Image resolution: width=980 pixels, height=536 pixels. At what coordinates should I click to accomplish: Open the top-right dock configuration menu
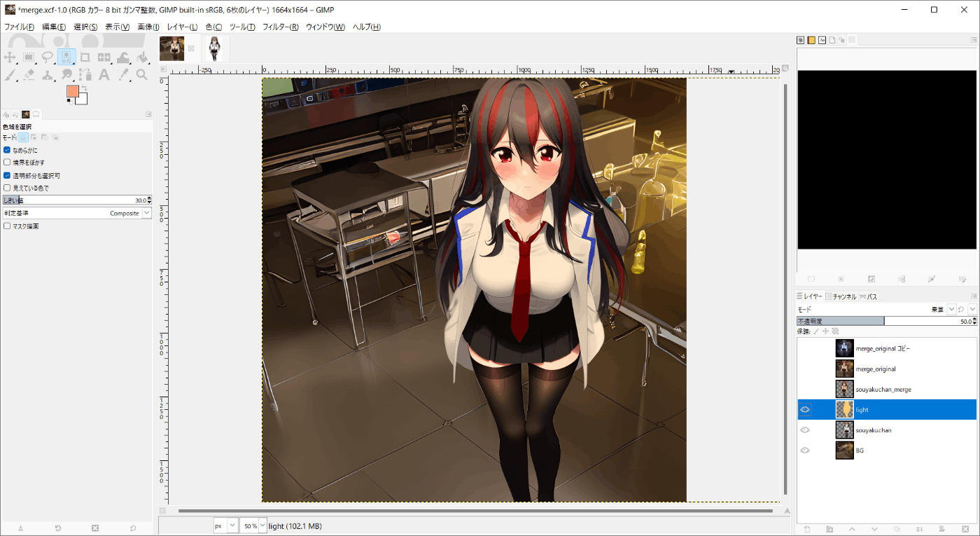(x=974, y=40)
